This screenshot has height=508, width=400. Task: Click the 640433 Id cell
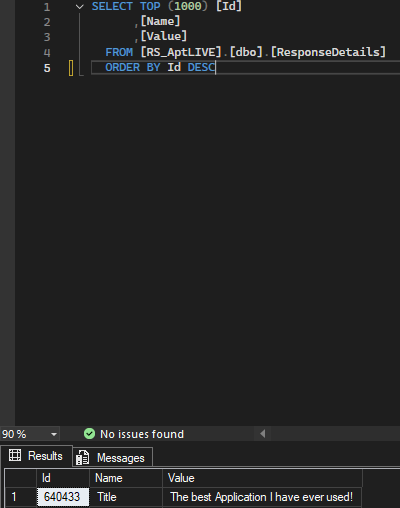(x=63, y=497)
